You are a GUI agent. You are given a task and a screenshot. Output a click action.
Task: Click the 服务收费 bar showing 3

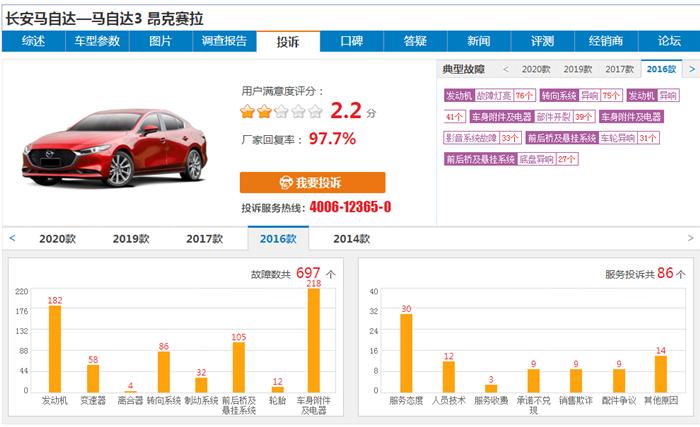click(491, 388)
